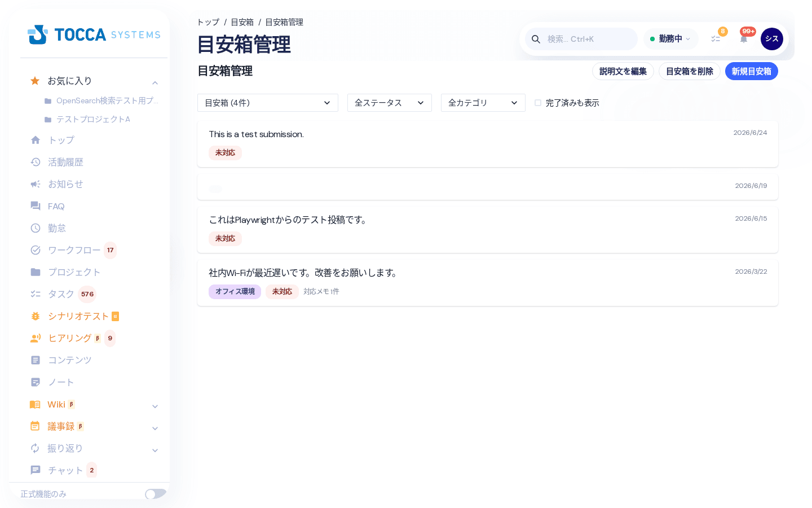This screenshot has width=812, height=508.
Task: Toggle the 正式機能のみ switch
Action: pos(156,494)
